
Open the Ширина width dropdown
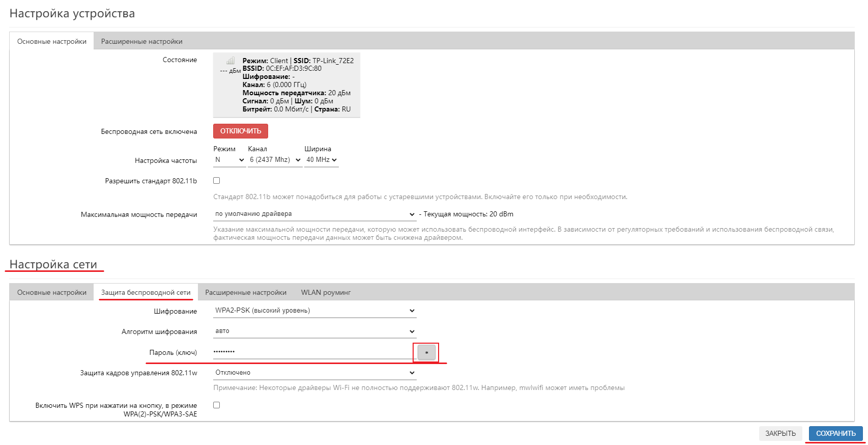coord(321,160)
